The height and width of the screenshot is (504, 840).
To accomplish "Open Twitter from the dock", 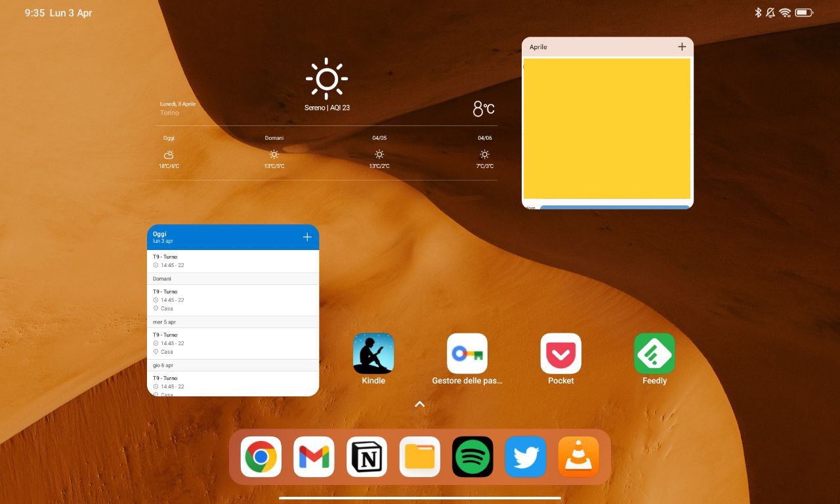I will tap(526, 457).
